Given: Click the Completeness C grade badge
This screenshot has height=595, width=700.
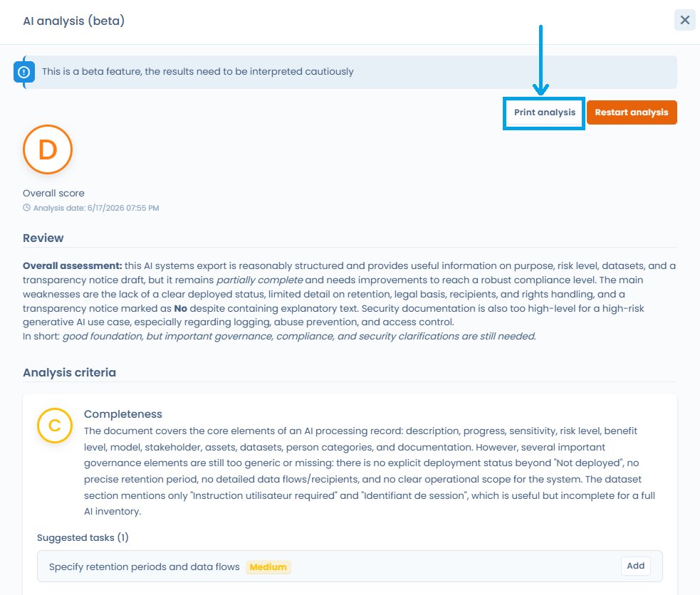Looking at the screenshot, I should coord(54,426).
